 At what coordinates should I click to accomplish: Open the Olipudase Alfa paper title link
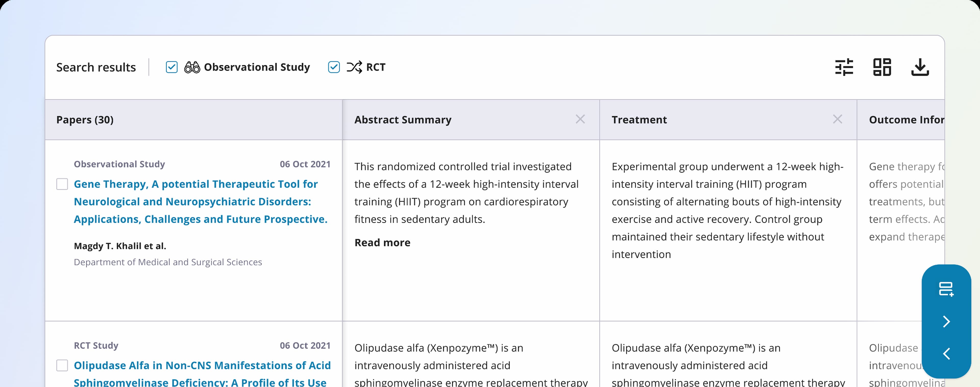[x=202, y=374]
